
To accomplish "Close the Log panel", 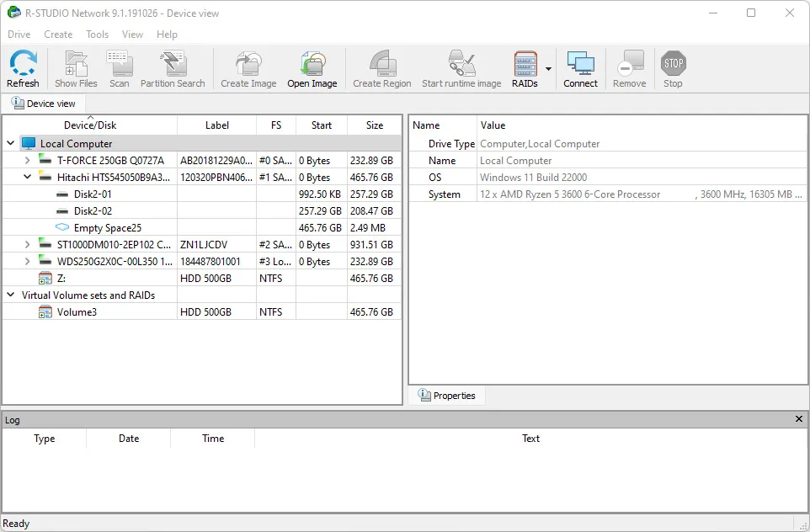I will tap(799, 419).
